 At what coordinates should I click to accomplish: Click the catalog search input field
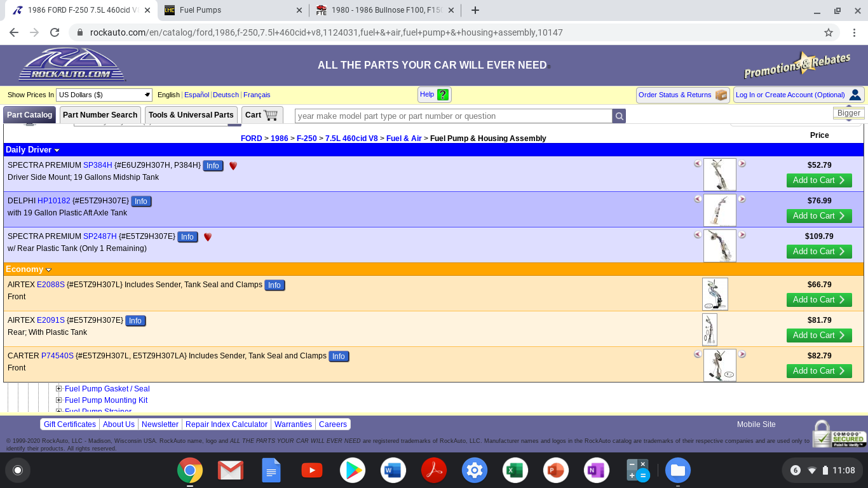[454, 116]
